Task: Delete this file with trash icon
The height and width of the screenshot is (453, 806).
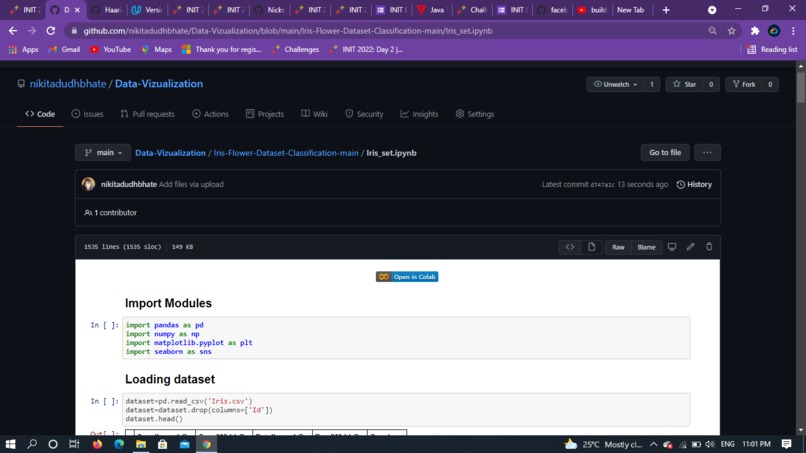Action: click(x=709, y=247)
